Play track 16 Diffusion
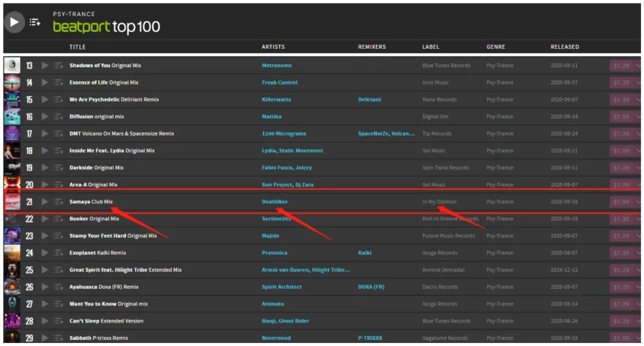 coord(45,117)
